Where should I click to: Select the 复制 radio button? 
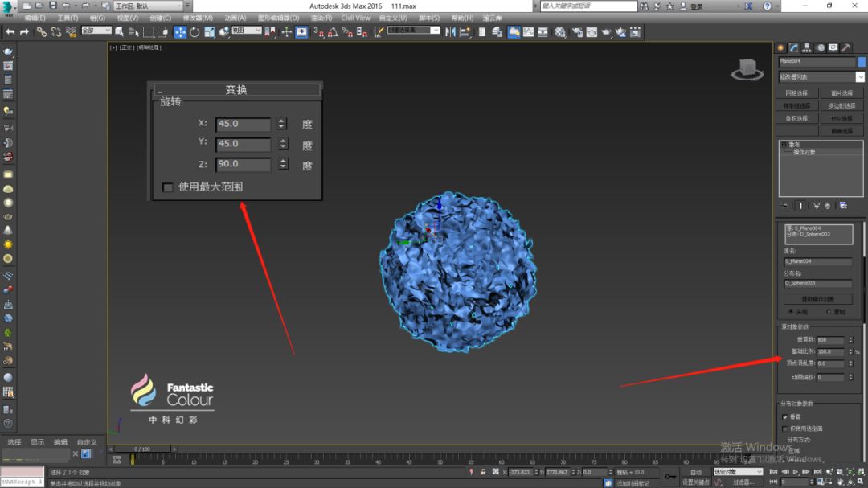click(x=830, y=311)
